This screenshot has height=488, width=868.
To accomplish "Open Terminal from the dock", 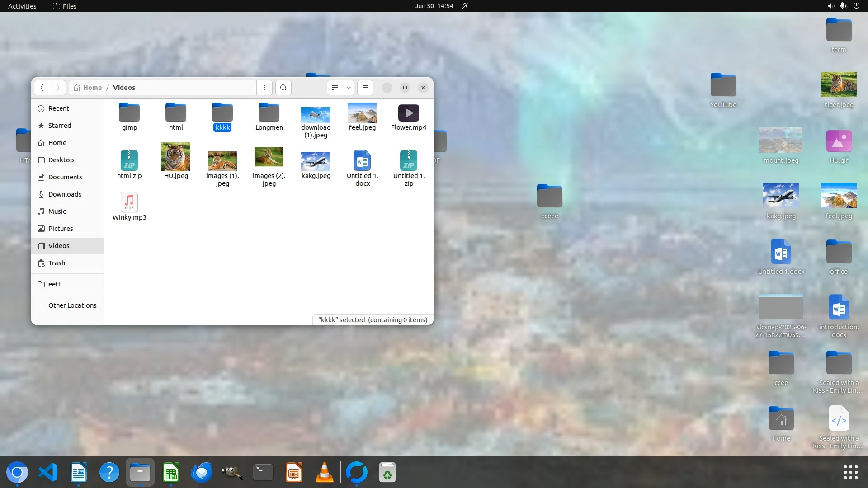I will 263,473.
